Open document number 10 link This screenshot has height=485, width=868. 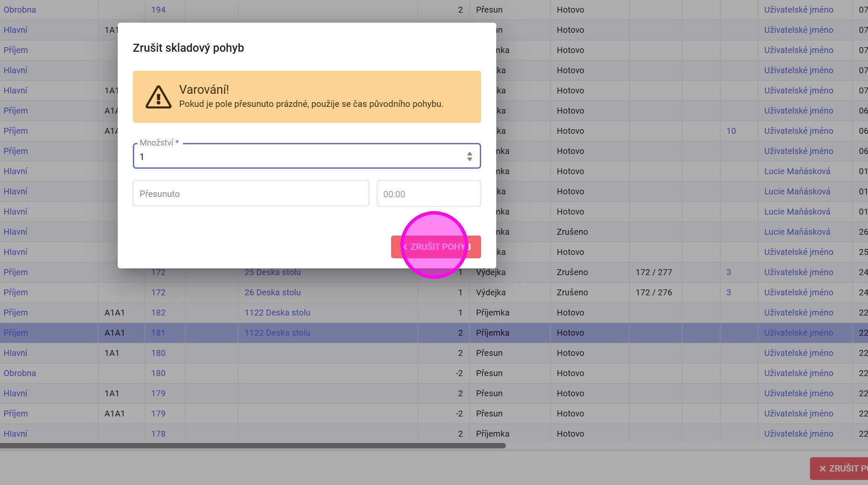coord(731,131)
